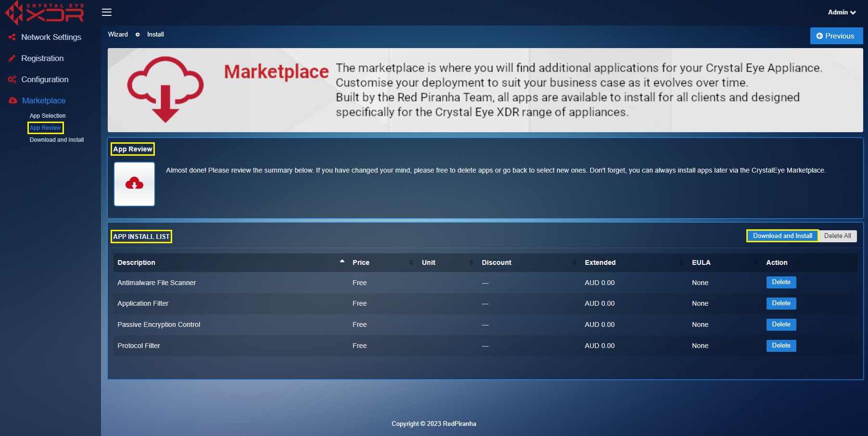Select the Protocol Filter description
The width and height of the screenshot is (868, 436).
coord(138,346)
